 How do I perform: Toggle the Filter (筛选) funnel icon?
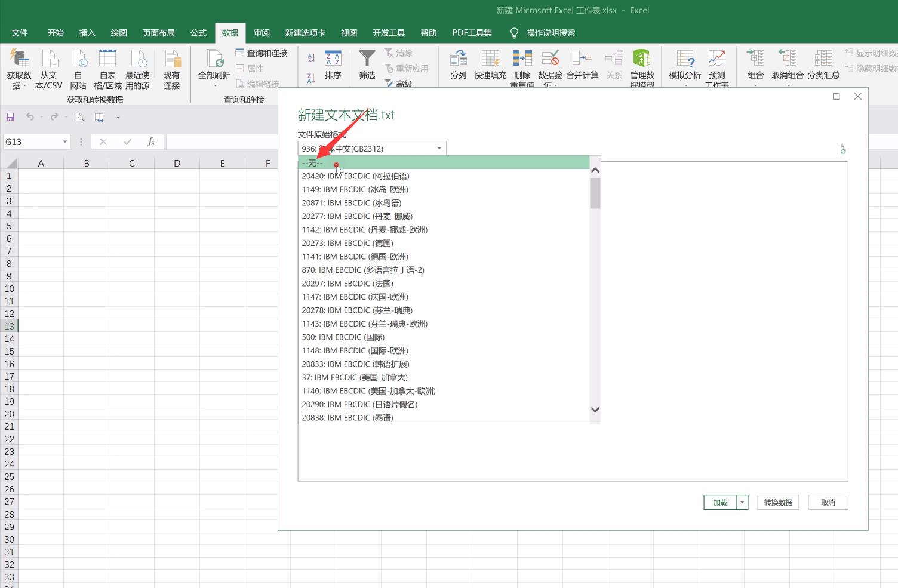367,59
